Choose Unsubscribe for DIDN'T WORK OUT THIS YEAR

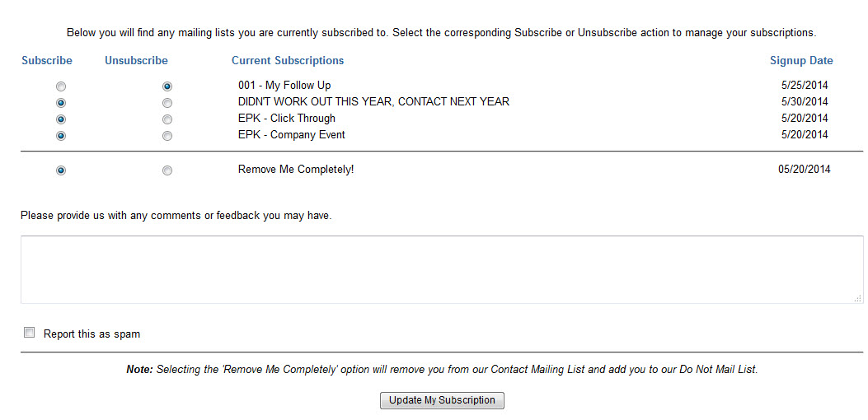click(167, 103)
